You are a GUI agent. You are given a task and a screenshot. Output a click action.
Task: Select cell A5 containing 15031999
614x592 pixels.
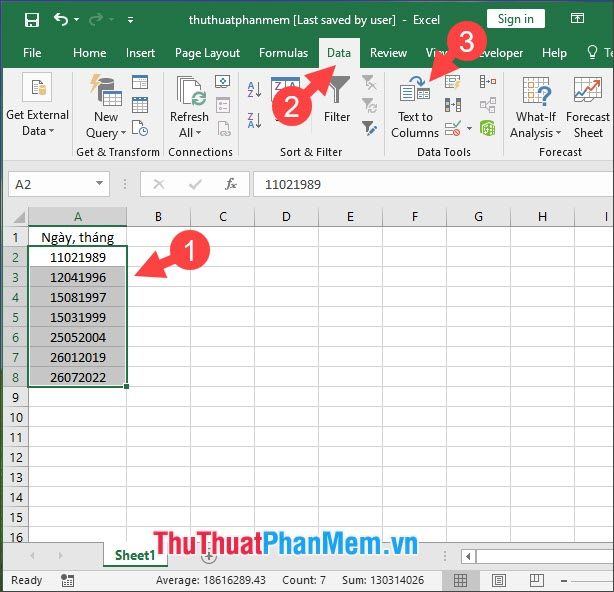[x=77, y=317]
